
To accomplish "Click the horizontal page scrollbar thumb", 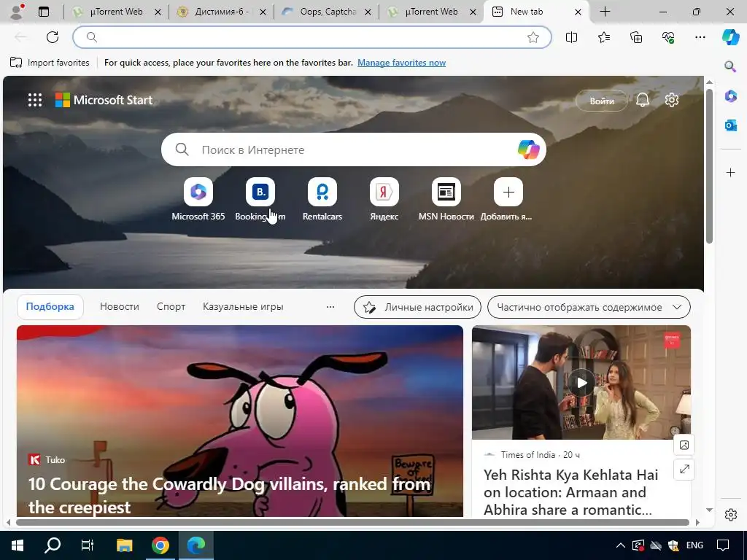I will (352, 522).
